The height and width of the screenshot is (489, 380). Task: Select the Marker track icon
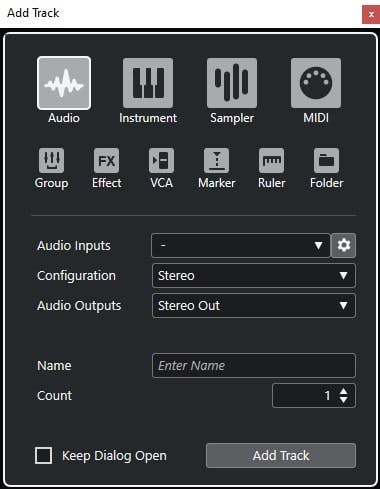point(217,161)
